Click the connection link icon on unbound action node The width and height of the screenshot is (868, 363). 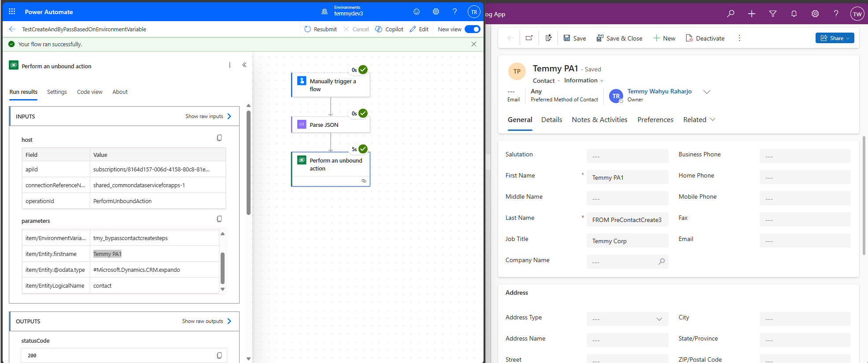pos(364,181)
